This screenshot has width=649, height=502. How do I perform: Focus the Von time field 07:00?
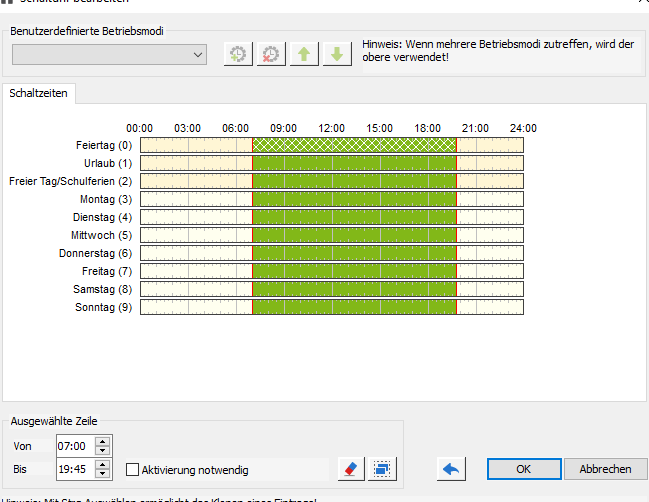[x=76, y=446]
